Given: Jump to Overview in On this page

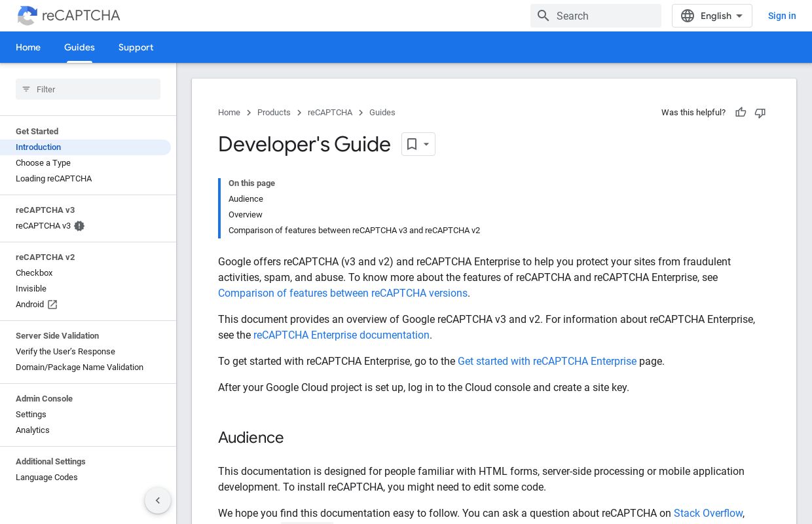Looking at the screenshot, I should (x=246, y=215).
